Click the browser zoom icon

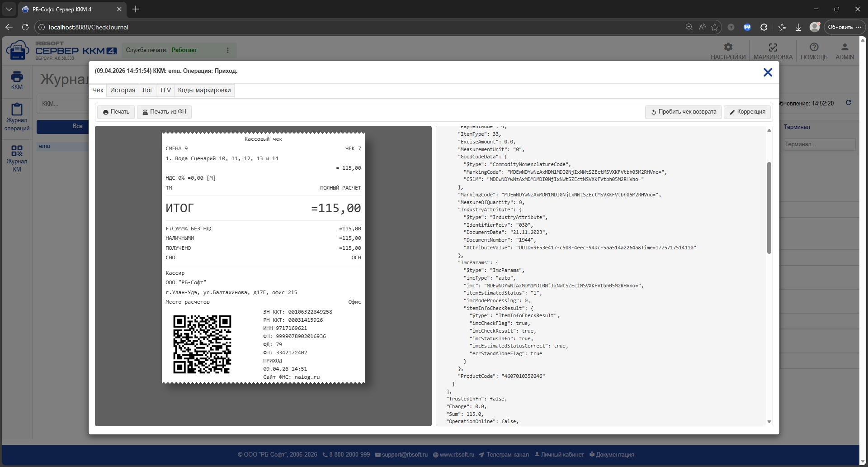tap(689, 27)
